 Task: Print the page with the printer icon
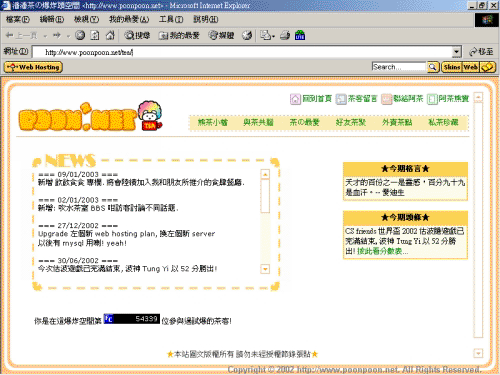[x=285, y=35]
